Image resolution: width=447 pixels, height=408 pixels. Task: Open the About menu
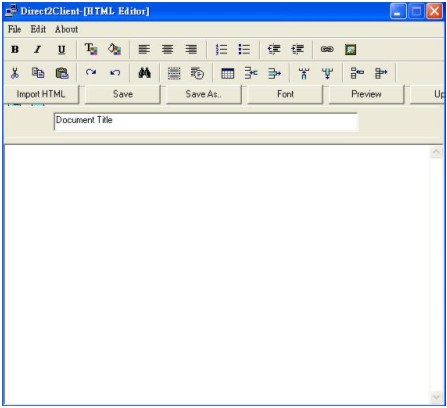tap(66, 29)
